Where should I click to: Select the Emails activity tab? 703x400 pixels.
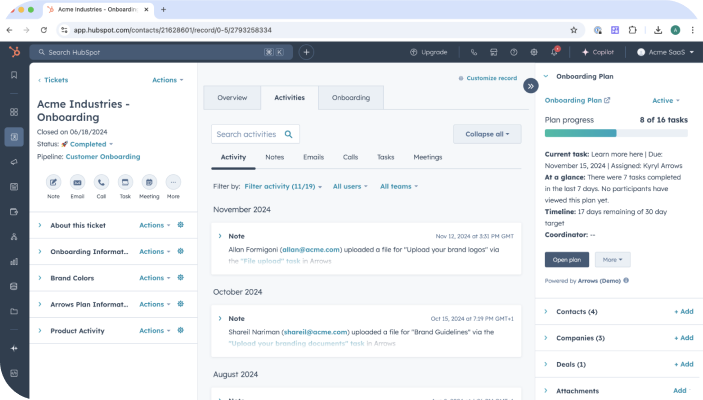pyautogui.click(x=313, y=157)
